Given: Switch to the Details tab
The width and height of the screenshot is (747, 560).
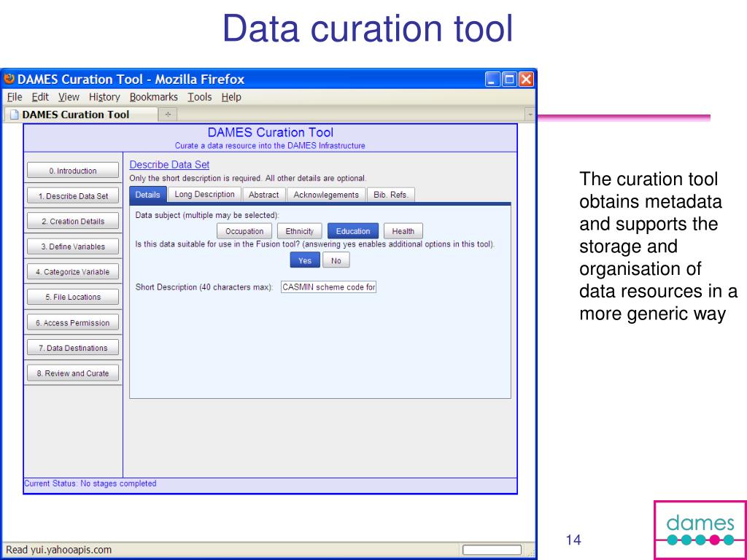Looking at the screenshot, I should [147, 194].
